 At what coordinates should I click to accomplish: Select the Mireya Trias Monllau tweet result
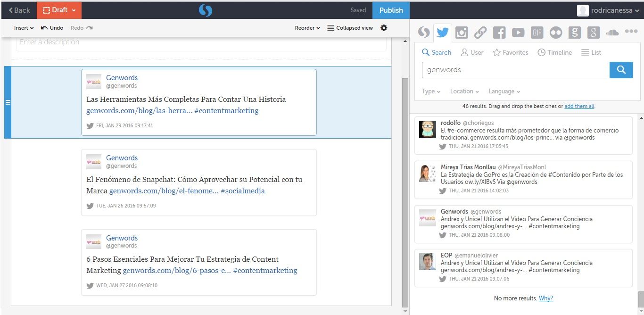(x=523, y=180)
